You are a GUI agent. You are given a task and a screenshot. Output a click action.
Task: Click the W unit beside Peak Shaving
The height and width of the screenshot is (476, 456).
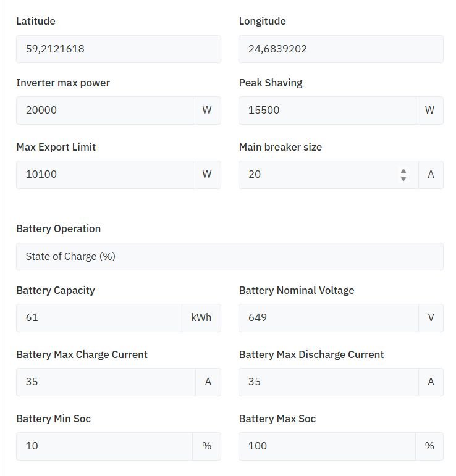pos(429,111)
